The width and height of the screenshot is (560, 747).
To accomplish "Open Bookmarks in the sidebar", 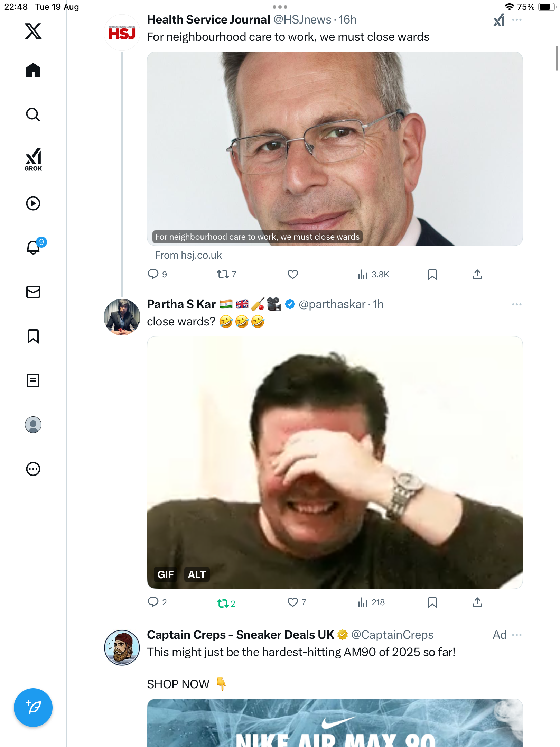I will coord(33,336).
